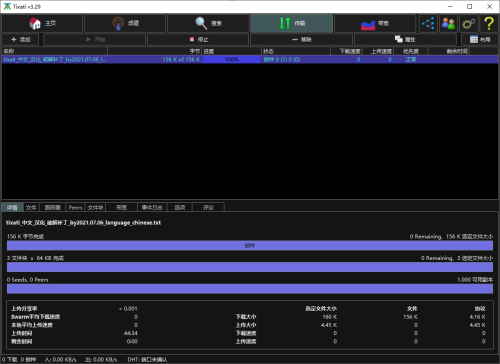Open the Bandwidth view with graph icon
The height and width of the screenshot is (364, 500).
(375, 23)
